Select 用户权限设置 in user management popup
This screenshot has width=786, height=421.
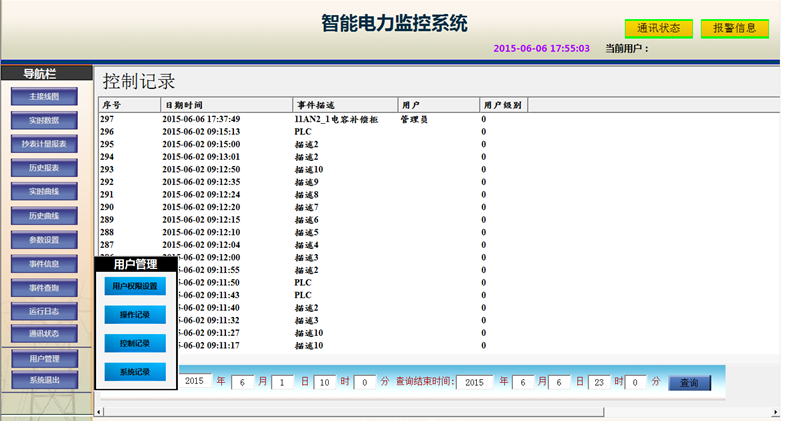pos(135,286)
